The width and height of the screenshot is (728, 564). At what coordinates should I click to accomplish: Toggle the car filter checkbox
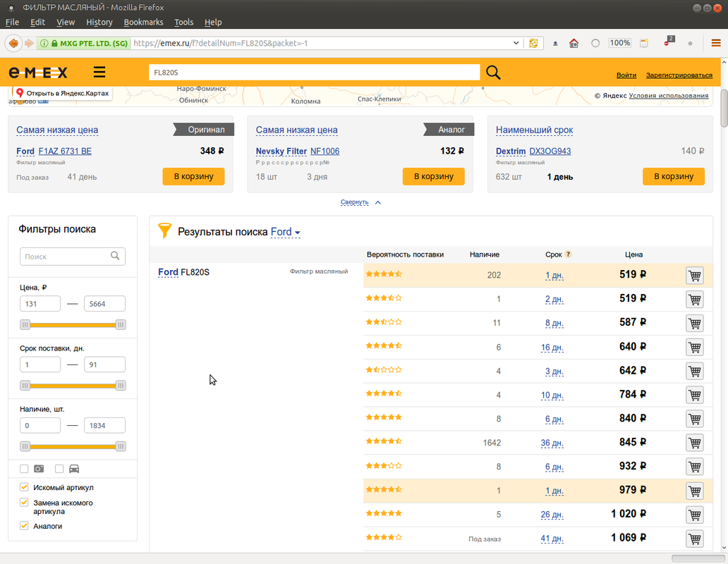(59, 469)
